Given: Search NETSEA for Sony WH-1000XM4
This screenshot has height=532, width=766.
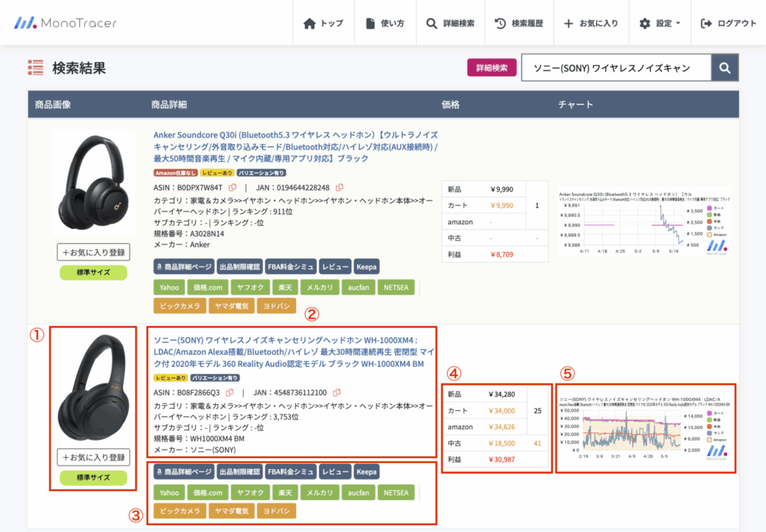Looking at the screenshot, I should (x=396, y=492).
